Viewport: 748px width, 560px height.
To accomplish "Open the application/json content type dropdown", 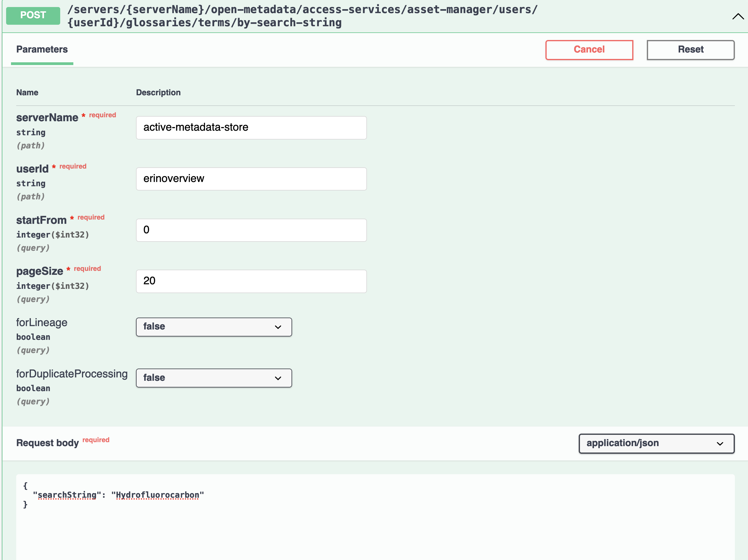I will tap(656, 443).
